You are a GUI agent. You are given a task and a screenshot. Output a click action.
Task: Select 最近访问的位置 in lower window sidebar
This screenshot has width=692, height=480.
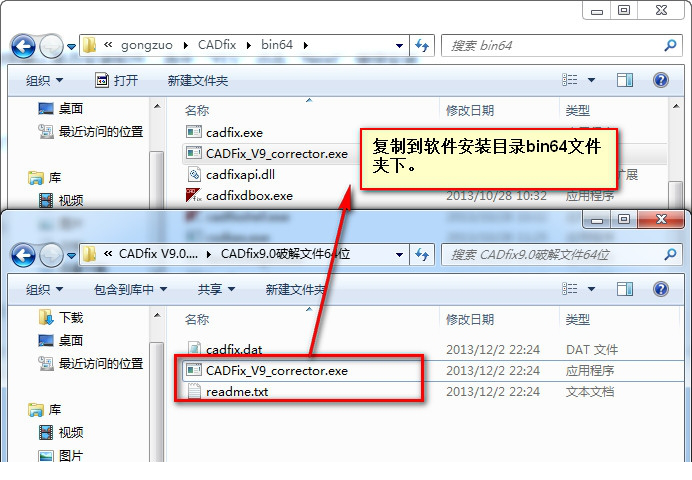(91, 364)
